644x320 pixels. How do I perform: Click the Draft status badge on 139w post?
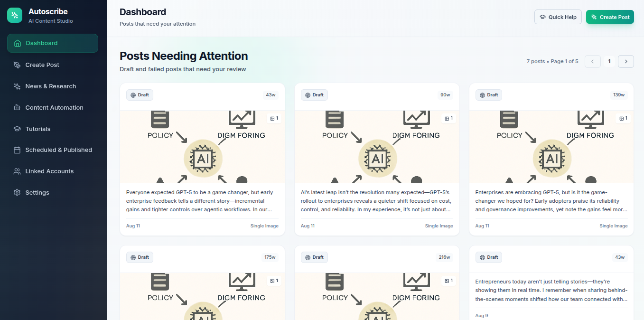click(489, 95)
